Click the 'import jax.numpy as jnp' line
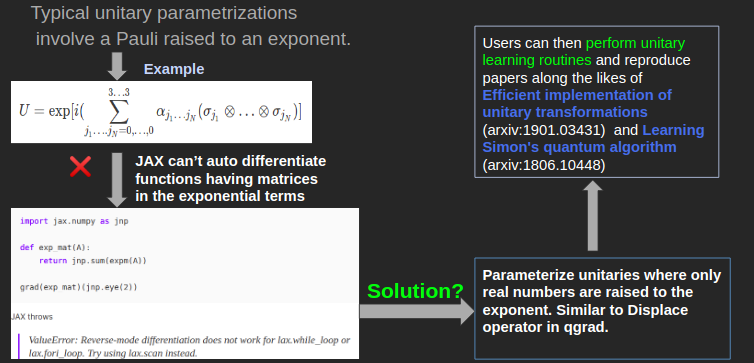This screenshot has height=363, width=754. pos(74,221)
